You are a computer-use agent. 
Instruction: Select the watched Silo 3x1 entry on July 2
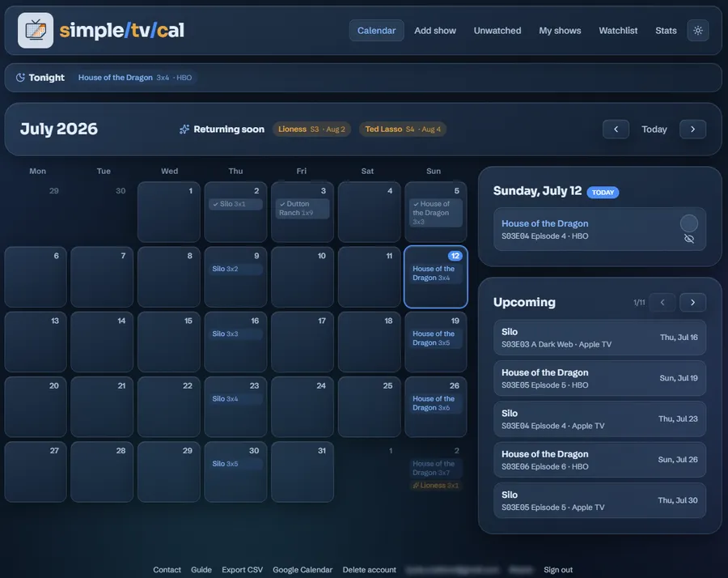coord(235,204)
